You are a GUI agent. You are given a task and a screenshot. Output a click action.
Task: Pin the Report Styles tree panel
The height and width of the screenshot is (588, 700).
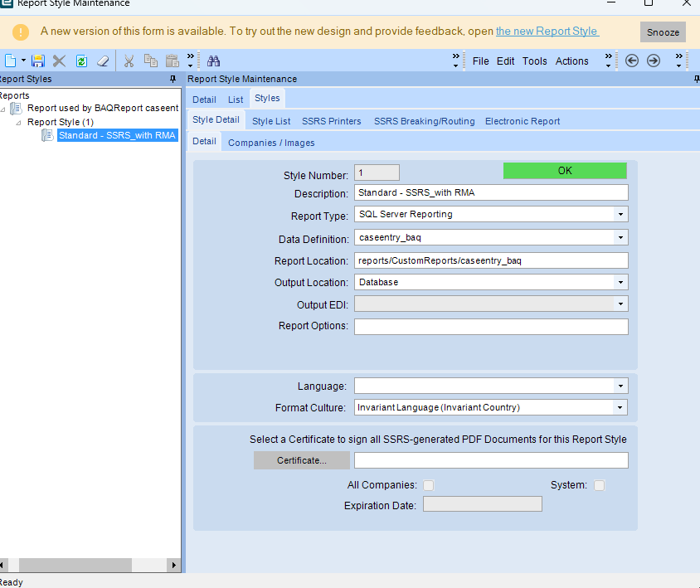[x=173, y=79]
